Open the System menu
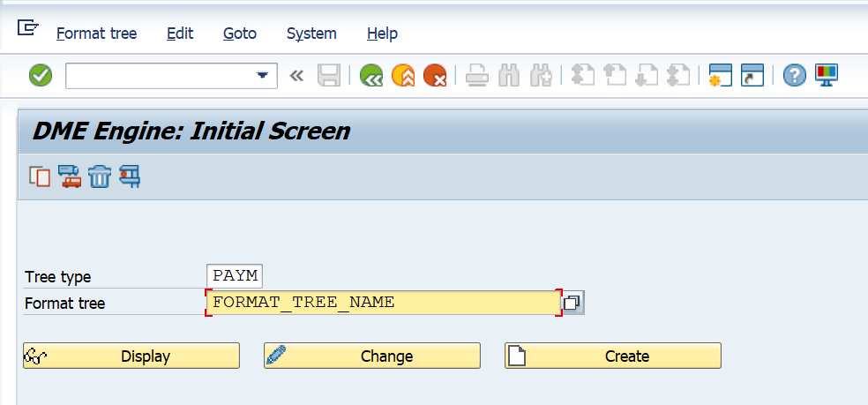The image size is (868, 405). click(311, 34)
